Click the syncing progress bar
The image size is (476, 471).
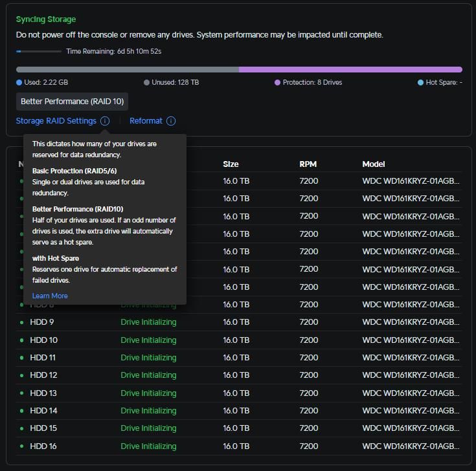[39, 51]
